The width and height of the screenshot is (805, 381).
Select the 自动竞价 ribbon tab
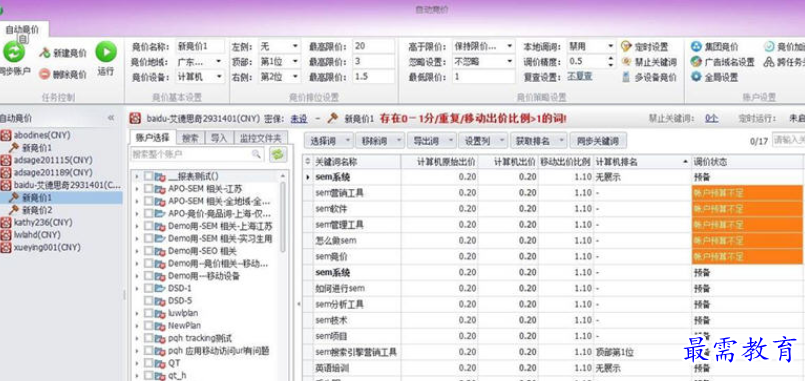tap(23, 30)
